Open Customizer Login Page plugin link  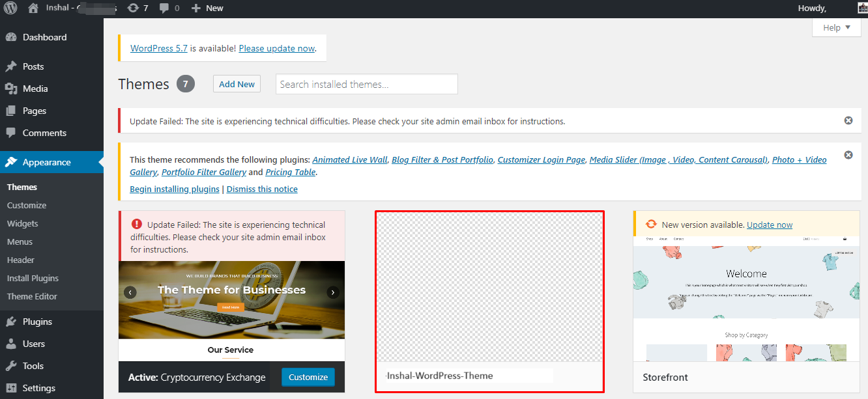tap(542, 159)
